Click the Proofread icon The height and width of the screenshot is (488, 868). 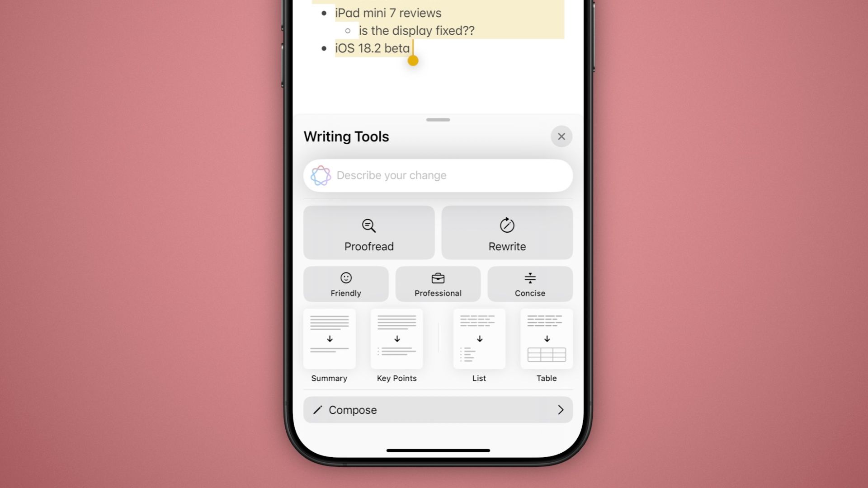click(x=368, y=225)
